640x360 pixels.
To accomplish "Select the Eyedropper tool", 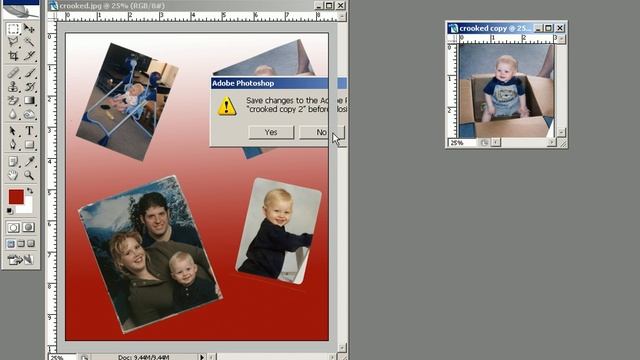I will [x=29, y=162].
